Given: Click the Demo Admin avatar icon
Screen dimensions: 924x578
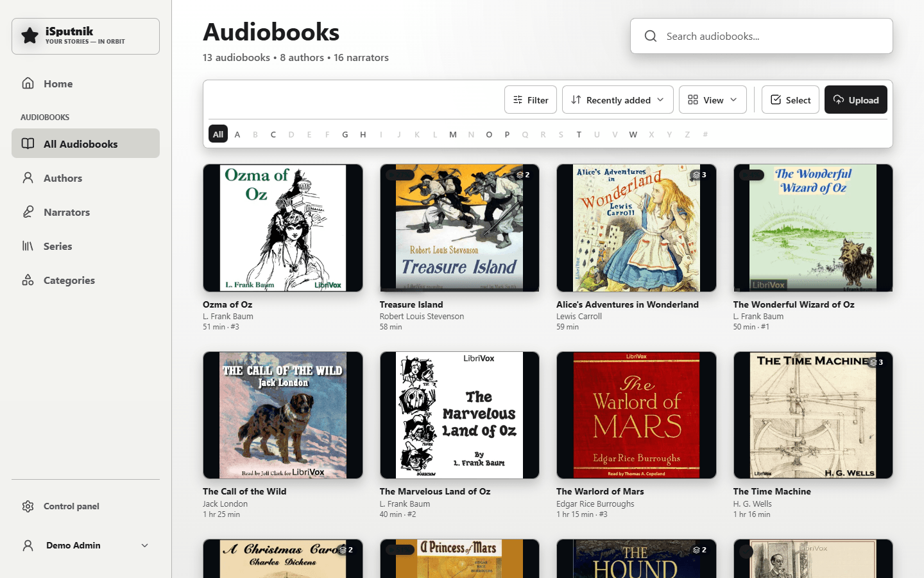Looking at the screenshot, I should (x=28, y=545).
